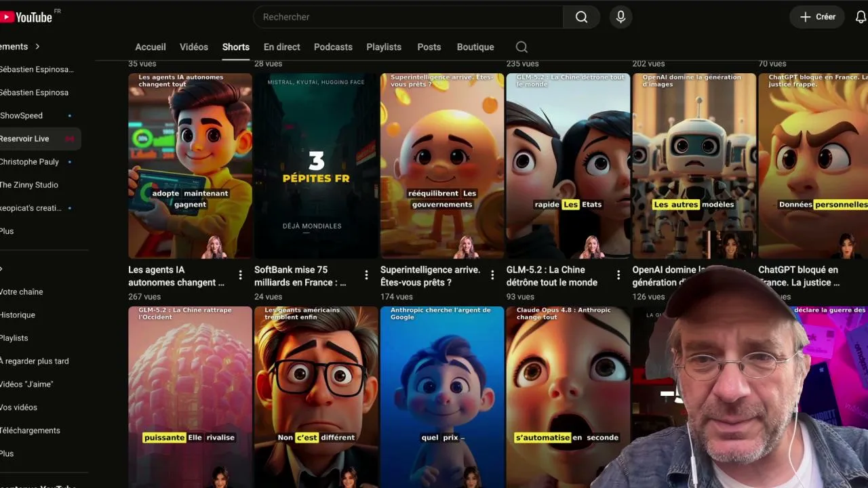
Task: Click the Créer button
Action: pyautogui.click(x=817, y=17)
